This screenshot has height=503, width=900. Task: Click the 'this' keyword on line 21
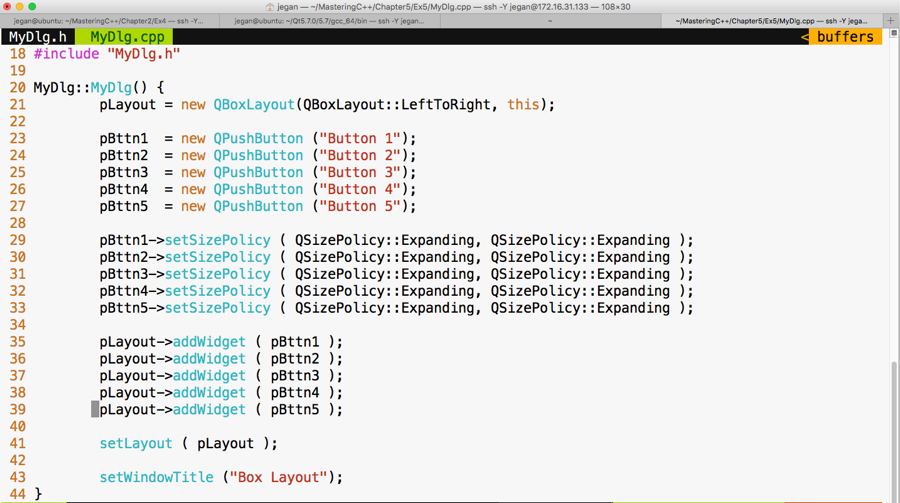pos(523,105)
